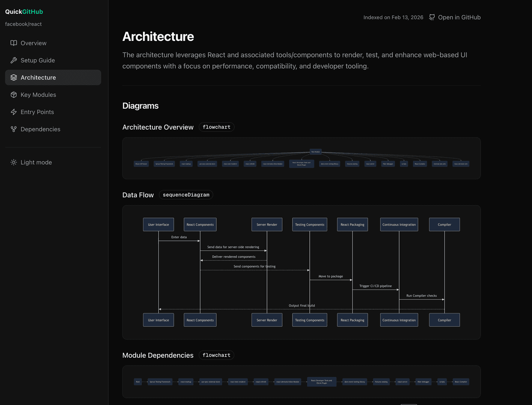Viewport: 532px width, 405px height.
Task: Open the Overview book icon in sidebar
Action: coord(14,43)
